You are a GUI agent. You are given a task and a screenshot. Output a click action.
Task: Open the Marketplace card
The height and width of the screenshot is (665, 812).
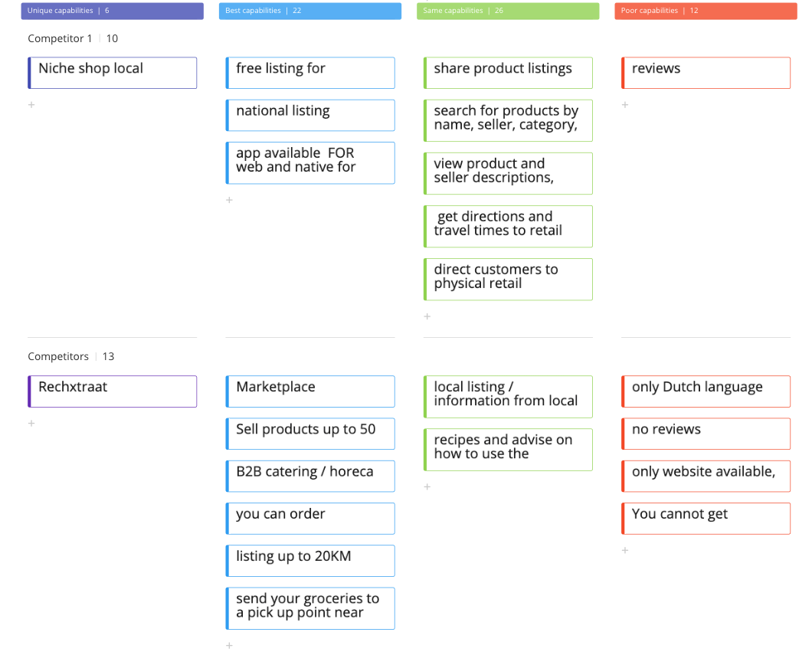(310, 391)
